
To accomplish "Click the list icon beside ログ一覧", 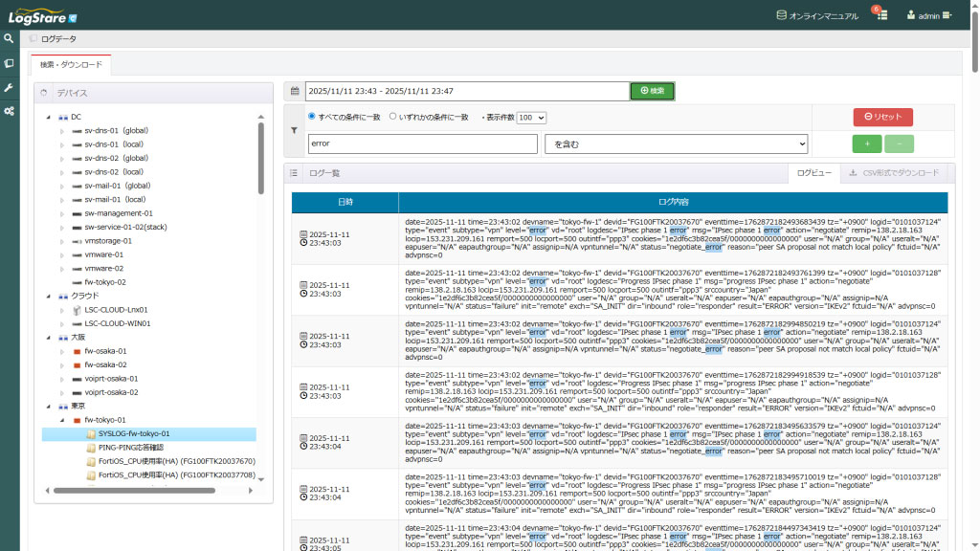I will click(x=294, y=173).
